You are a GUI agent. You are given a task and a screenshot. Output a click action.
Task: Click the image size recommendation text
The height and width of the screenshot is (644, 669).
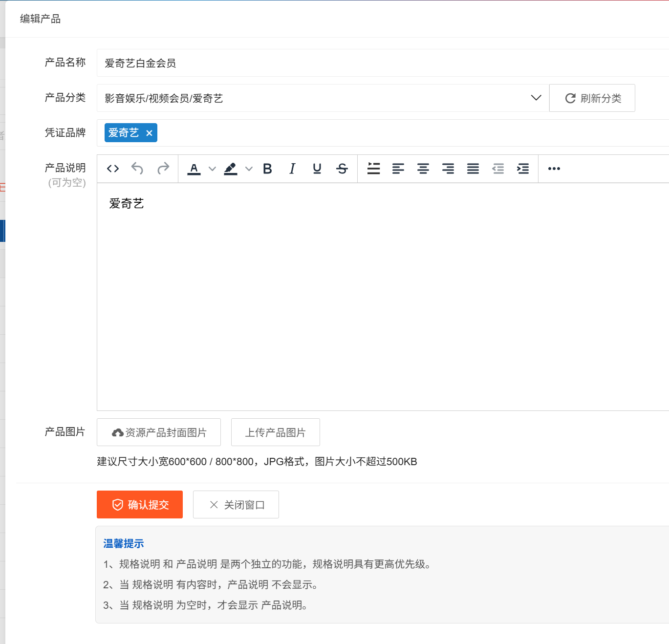pyautogui.click(x=257, y=462)
